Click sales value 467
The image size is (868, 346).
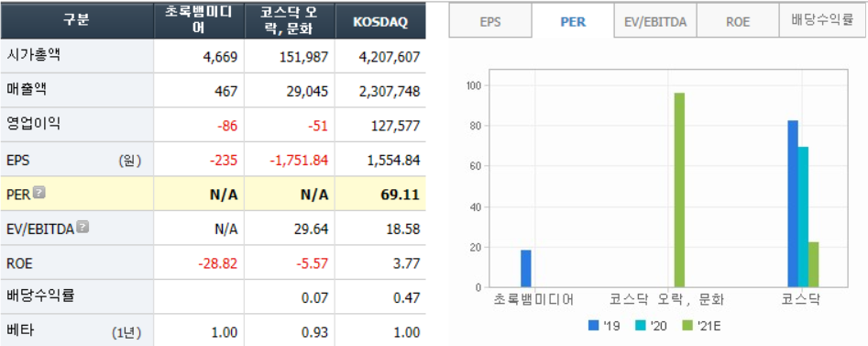[227, 92]
